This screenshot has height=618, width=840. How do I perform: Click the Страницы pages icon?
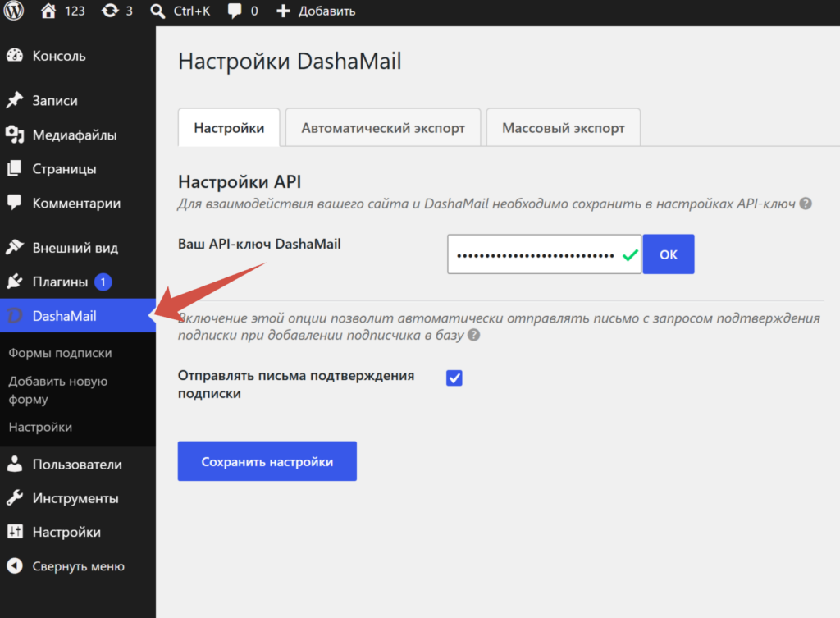tap(15, 168)
